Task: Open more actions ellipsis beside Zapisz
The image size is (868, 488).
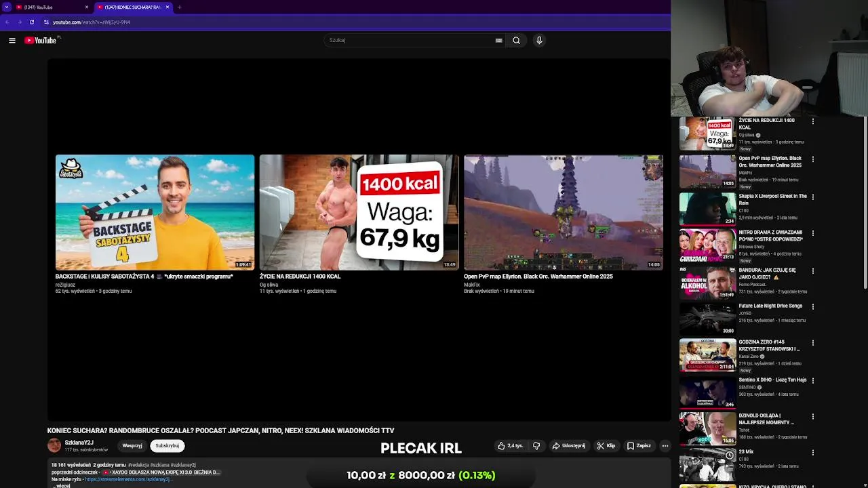Action: 665,446
